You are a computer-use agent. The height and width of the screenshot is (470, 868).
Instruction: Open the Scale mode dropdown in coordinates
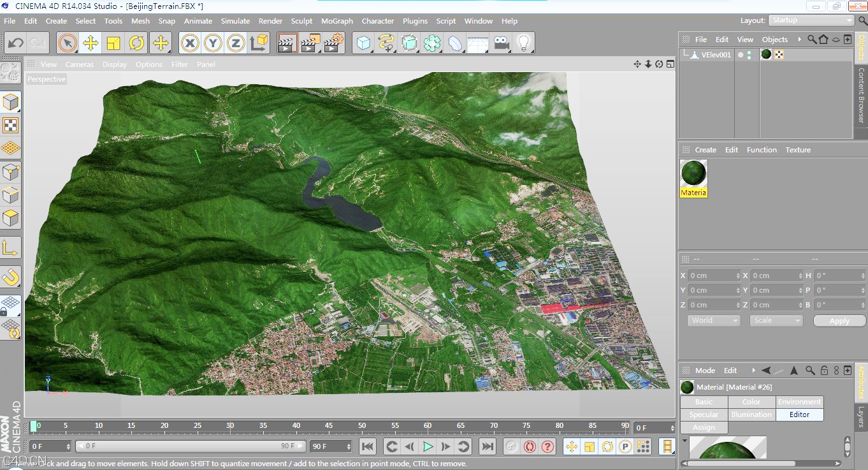[x=776, y=321]
